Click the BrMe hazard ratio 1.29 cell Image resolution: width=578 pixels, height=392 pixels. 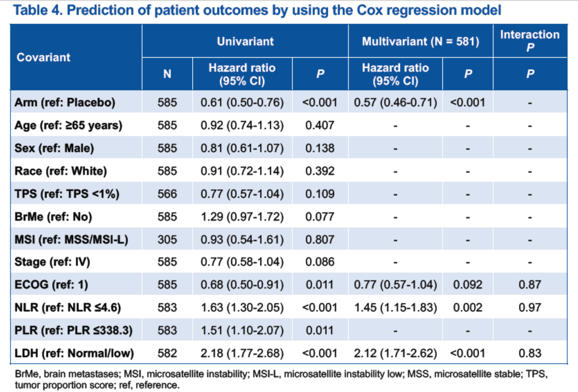tap(242, 217)
